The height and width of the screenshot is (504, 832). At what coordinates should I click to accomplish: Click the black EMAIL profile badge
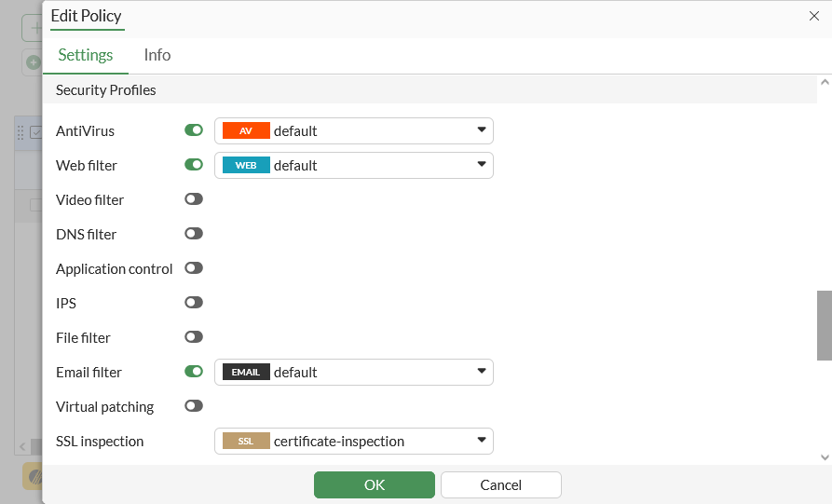coord(246,373)
